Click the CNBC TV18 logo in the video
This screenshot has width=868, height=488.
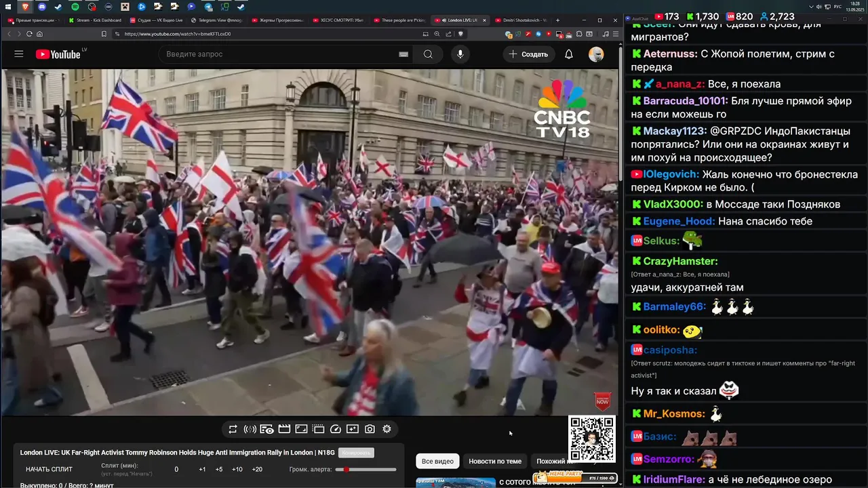(x=562, y=108)
